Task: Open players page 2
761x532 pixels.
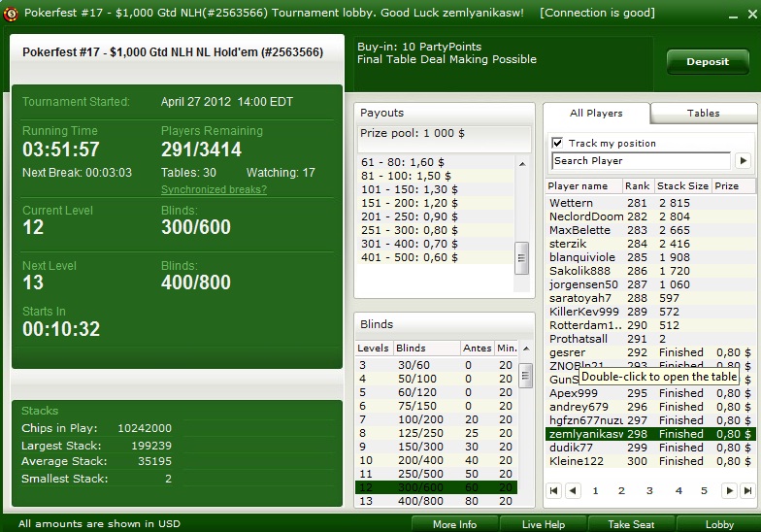Action: (x=621, y=491)
